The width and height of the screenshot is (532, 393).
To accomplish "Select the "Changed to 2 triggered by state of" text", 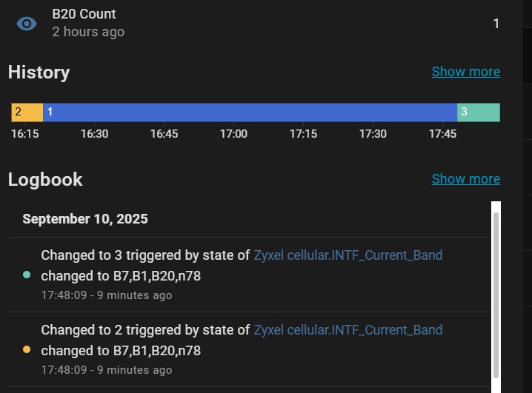I will tap(144, 330).
